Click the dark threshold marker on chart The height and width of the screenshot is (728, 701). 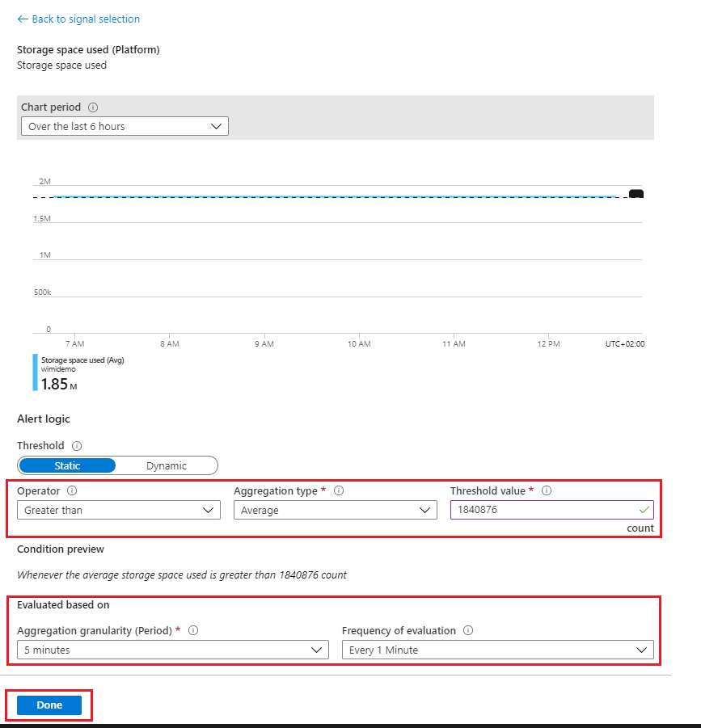636,194
